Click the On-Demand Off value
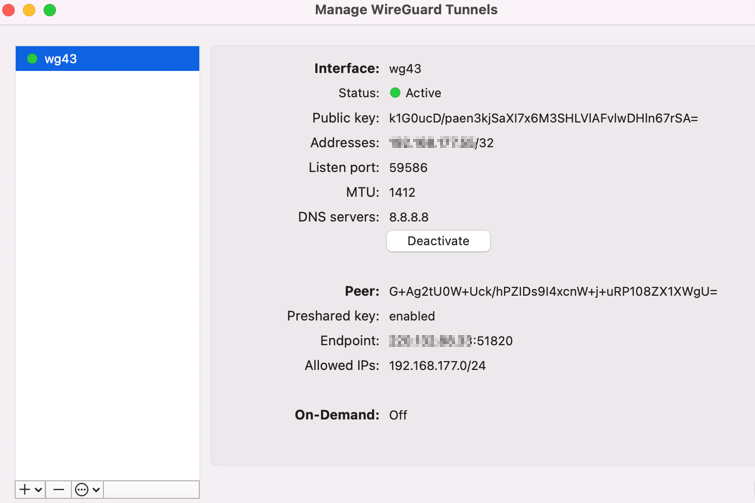This screenshot has height=503, width=755. pos(398,415)
